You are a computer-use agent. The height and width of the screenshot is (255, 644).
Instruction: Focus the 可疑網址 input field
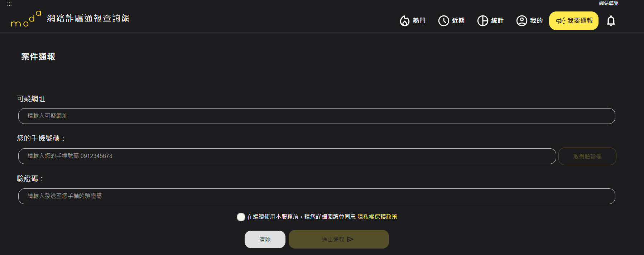click(x=317, y=116)
